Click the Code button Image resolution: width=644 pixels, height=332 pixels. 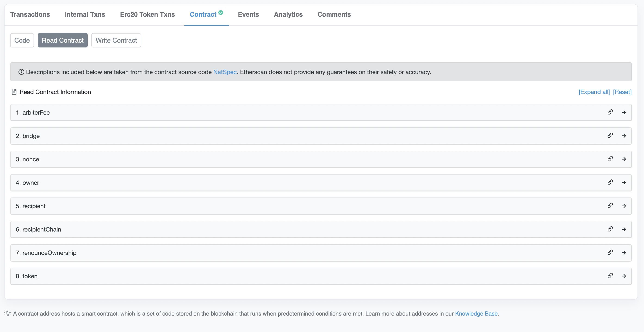click(22, 40)
